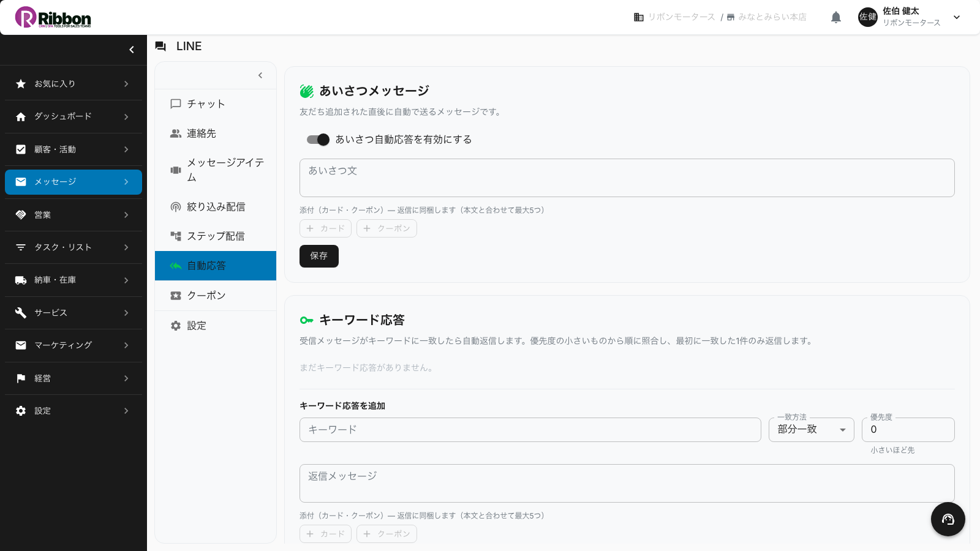Screen dimensions: 980x551
Task: Collapse the LINE submenu panel
Action: click(260, 75)
